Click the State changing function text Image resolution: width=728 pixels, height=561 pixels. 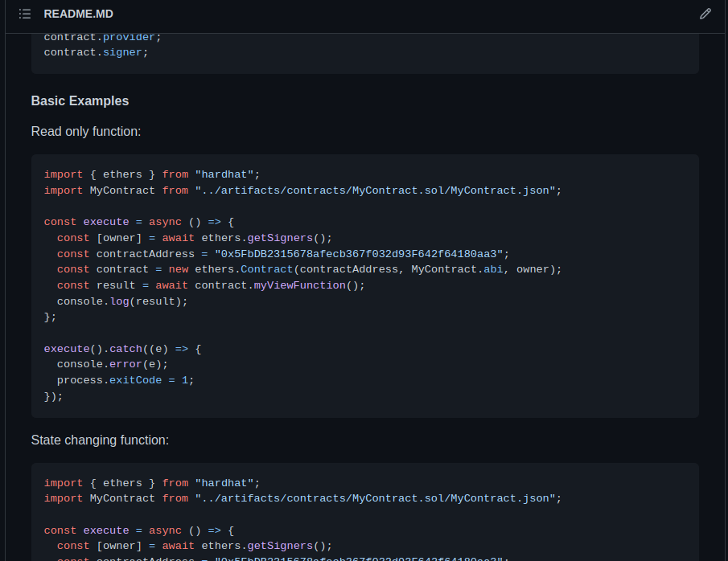[99, 440]
